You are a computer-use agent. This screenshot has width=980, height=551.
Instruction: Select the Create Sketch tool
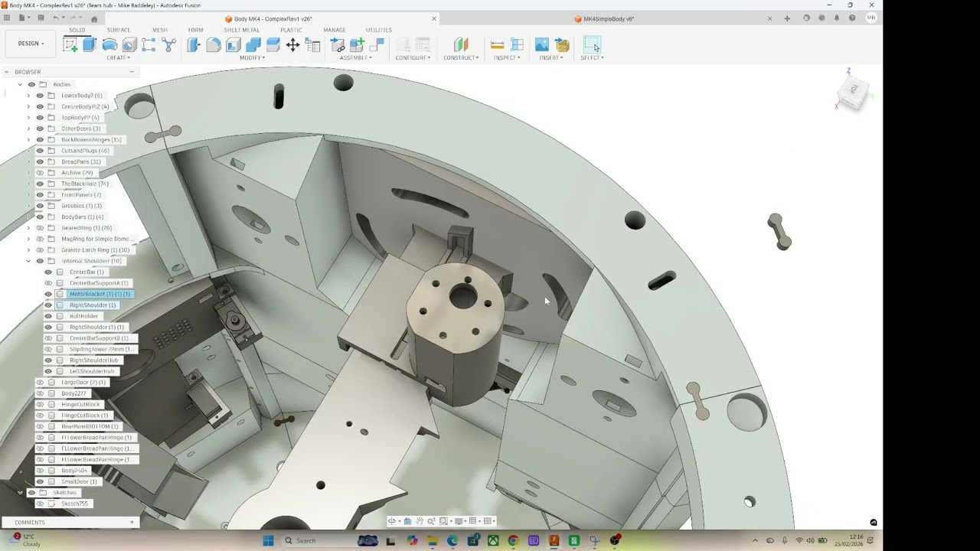[70, 45]
